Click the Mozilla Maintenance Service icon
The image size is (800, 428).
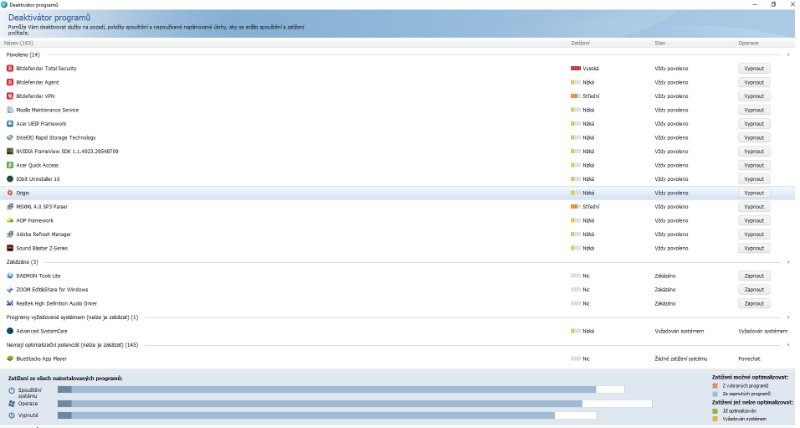coord(10,110)
